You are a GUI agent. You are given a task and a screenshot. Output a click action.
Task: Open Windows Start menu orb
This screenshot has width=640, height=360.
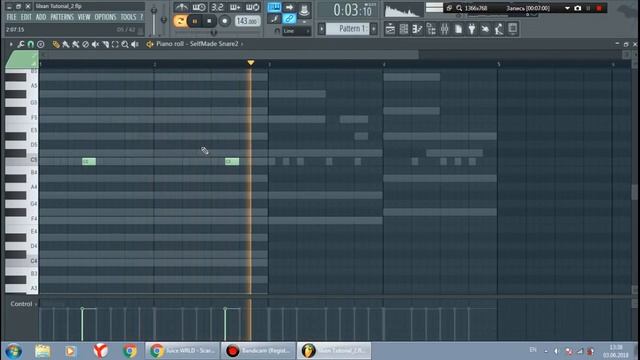pos(13,351)
